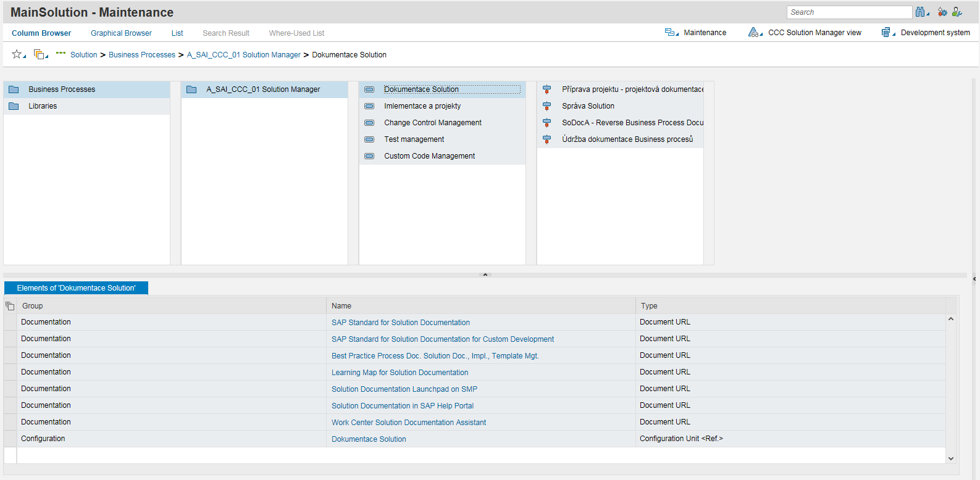Click the global settings gear icon
This screenshot has height=480, width=980.
(942, 12)
